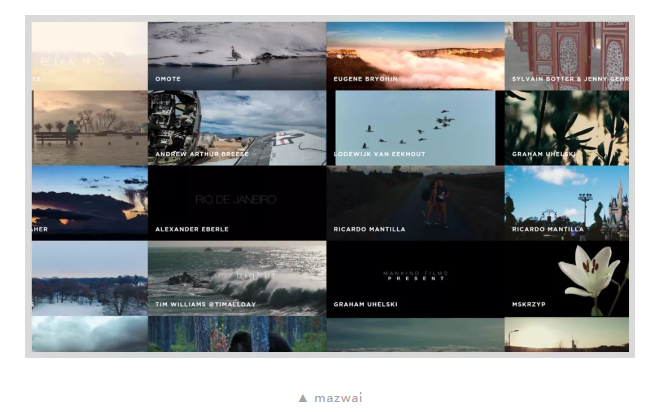Click the triangle icon before mazwai caption
651x412 pixels.
click(x=303, y=398)
